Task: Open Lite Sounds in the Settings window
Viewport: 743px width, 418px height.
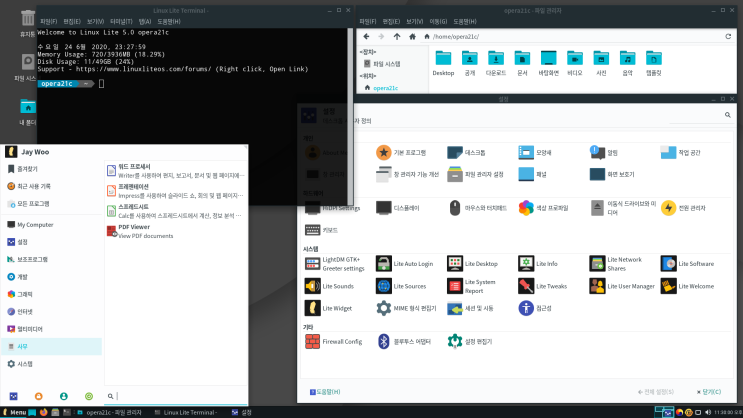Action: click(x=329, y=286)
